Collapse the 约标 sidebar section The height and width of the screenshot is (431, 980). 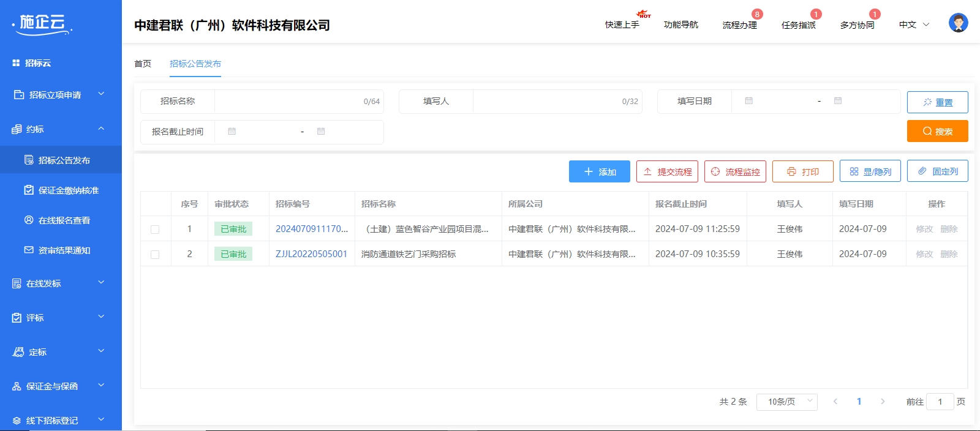[x=60, y=129]
